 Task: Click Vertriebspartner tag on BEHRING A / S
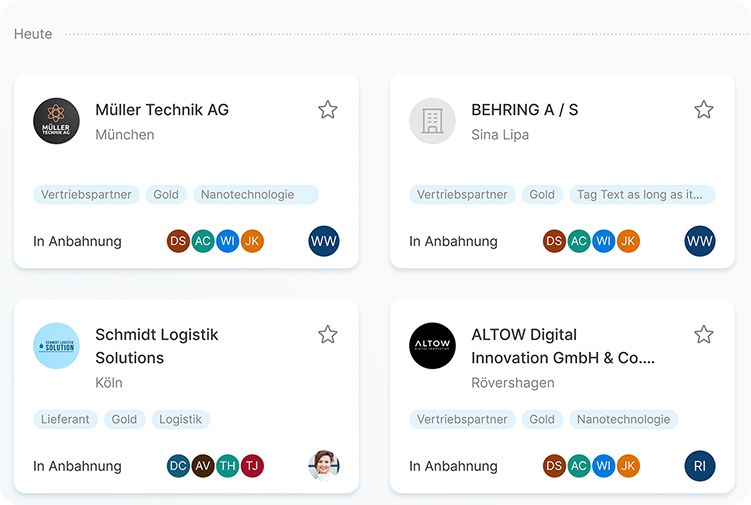462,195
